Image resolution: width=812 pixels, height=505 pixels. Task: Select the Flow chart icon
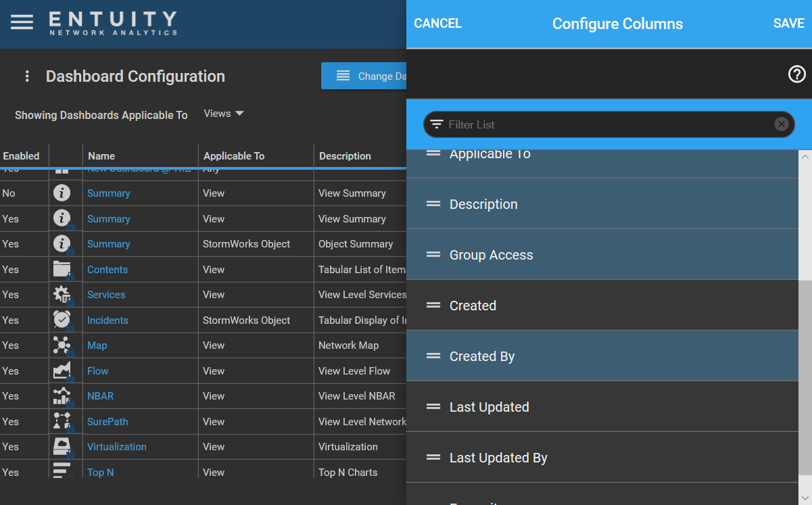pyautogui.click(x=63, y=370)
